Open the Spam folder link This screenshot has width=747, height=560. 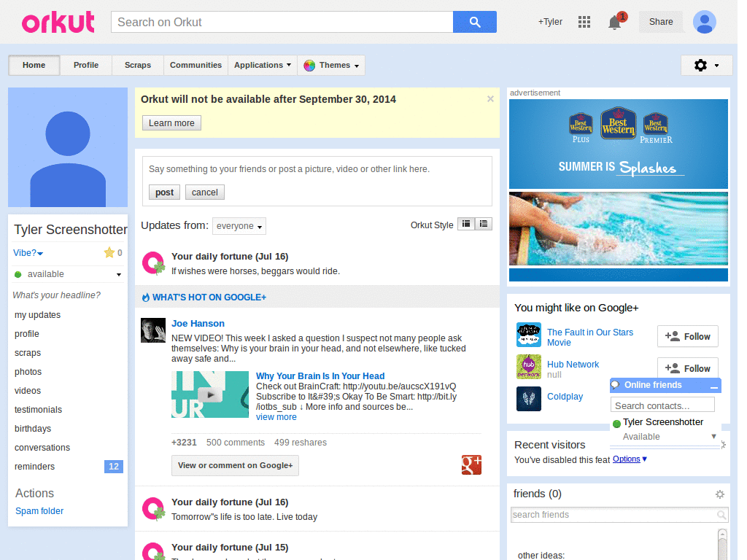click(39, 511)
